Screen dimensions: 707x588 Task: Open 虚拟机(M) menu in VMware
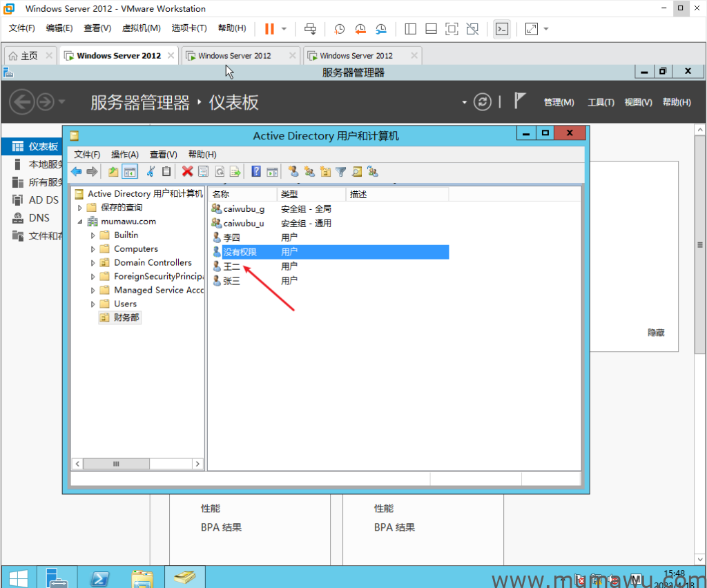click(141, 28)
